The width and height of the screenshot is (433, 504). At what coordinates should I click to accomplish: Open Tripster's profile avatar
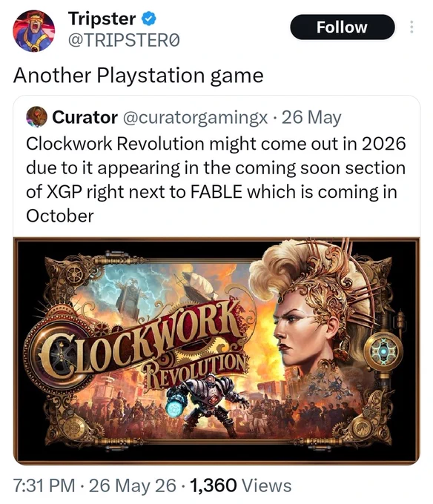coord(34,30)
